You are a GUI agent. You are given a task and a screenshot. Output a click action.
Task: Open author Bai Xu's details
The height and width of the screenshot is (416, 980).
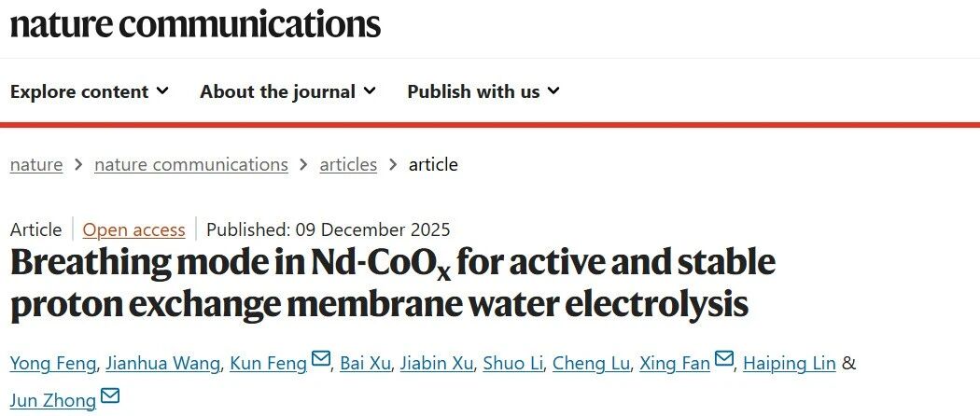[365, 363]
